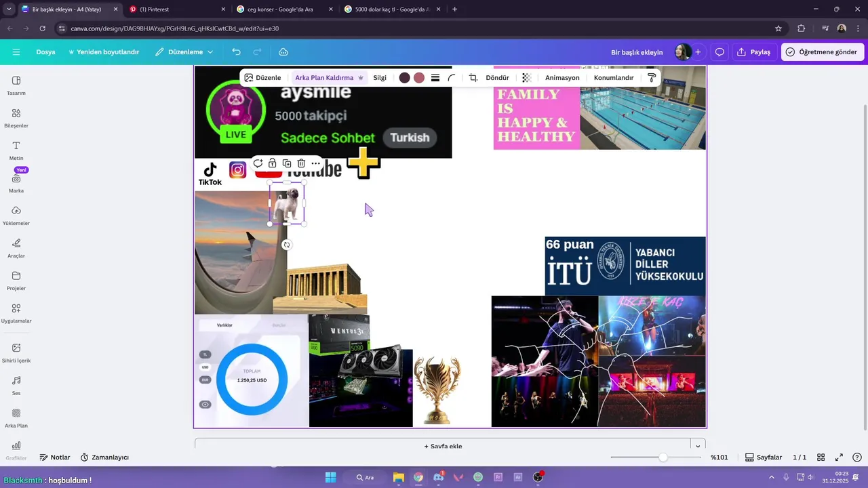Screen dimensions: 868x488
Task: Open Windows Start menu
Action: [330, 477]
